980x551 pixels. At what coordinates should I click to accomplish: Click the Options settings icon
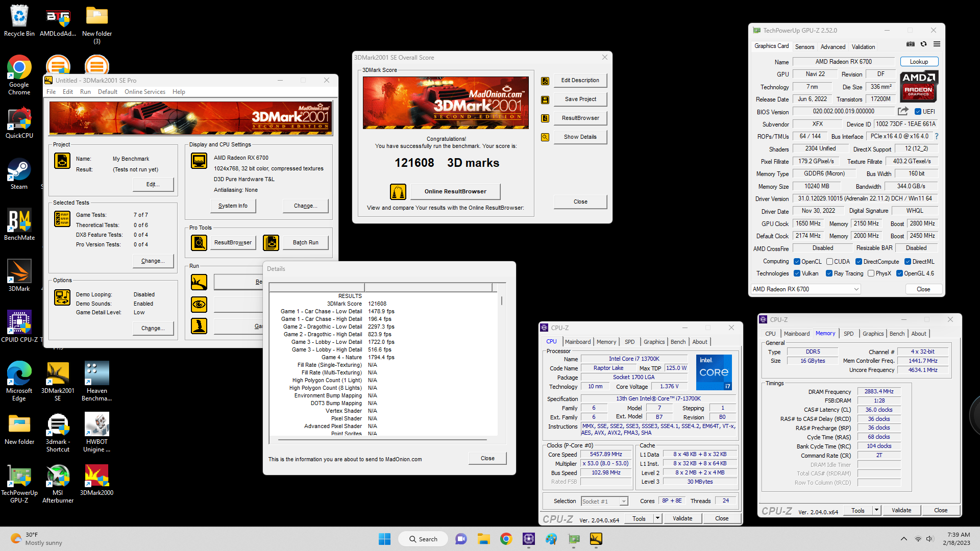62,297
